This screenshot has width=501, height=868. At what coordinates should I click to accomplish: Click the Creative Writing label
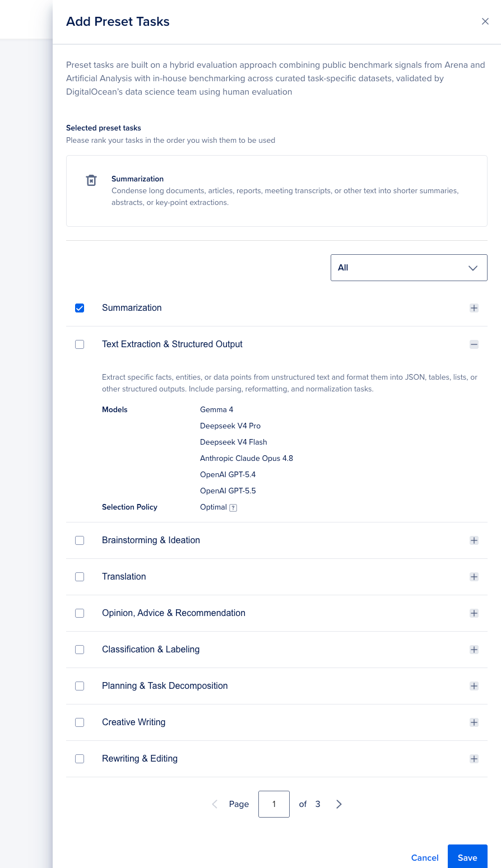coord(133,722)
